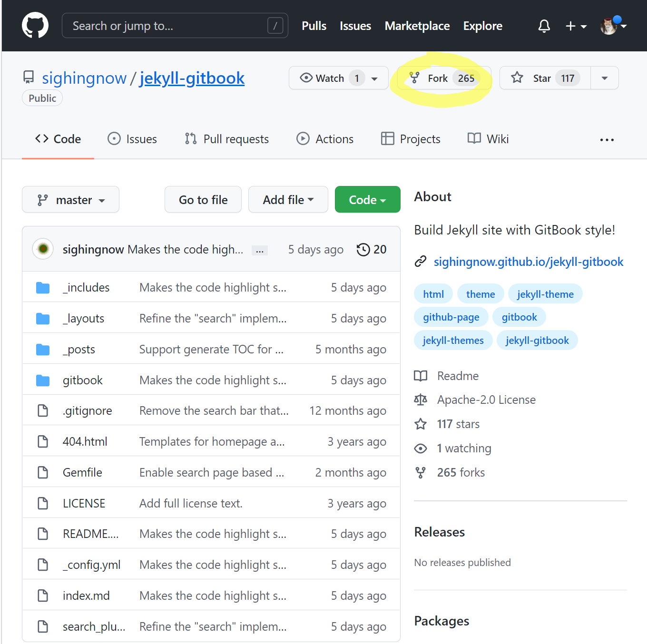Image resolution: width=647 pixels, height=644 pixels.
Task: Switch to the Issues tab
Action: coord(132,139)
